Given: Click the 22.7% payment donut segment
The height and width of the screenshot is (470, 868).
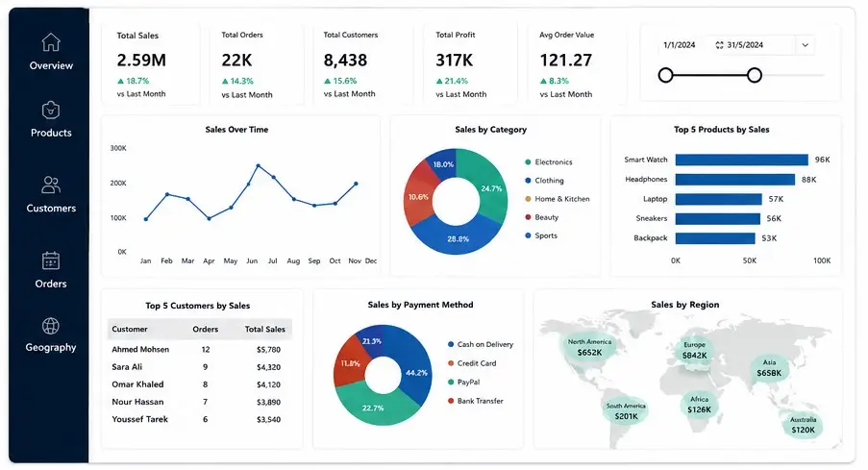Looking at the screenshot, I should pyautogui.click(x=373, y=408).
